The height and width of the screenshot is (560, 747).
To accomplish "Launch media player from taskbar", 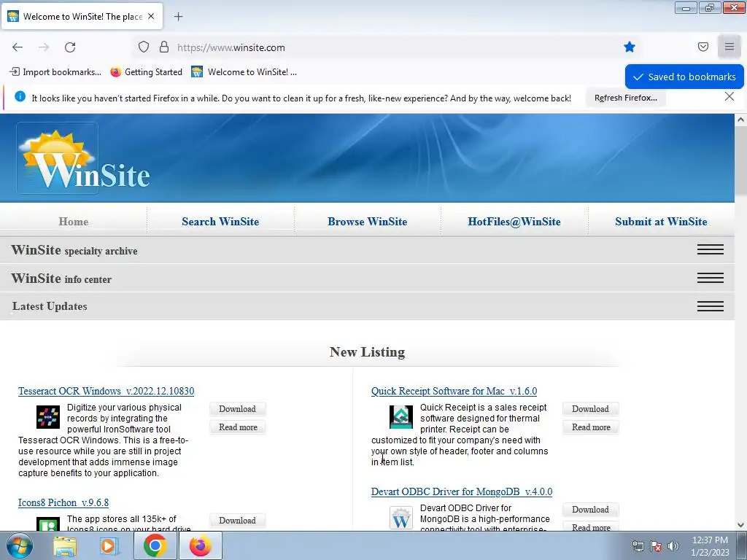I will (x=109, y=546).
